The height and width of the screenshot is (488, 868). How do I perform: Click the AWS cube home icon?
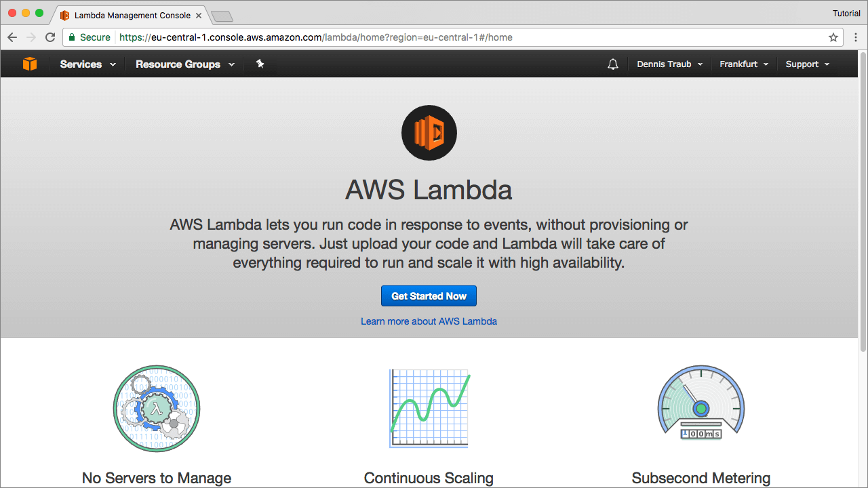pos(30,64)
